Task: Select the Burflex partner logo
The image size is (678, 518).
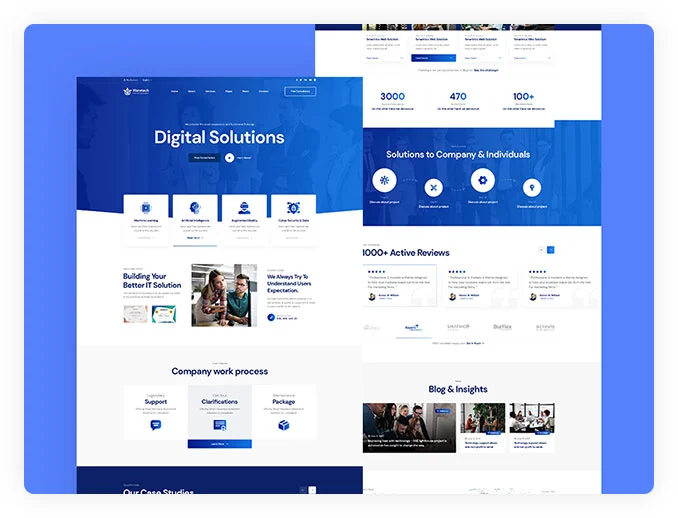Action: tap(502, 327)
